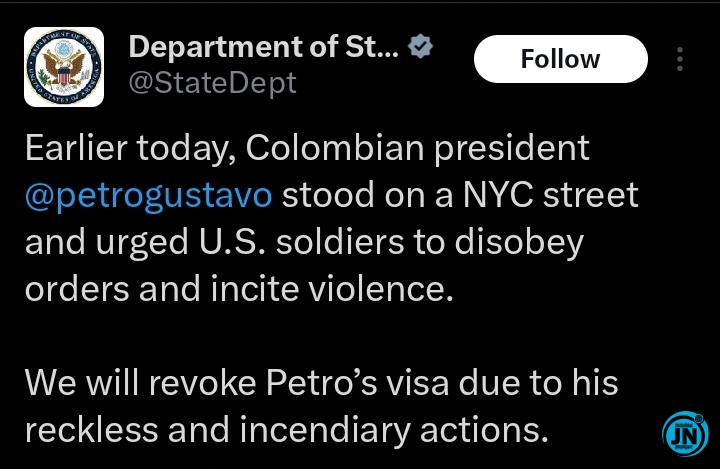Click the word 'NYC' in the tweet
Image resolution: width=720 pixels, height=469 pixels.
pos(498,195)
